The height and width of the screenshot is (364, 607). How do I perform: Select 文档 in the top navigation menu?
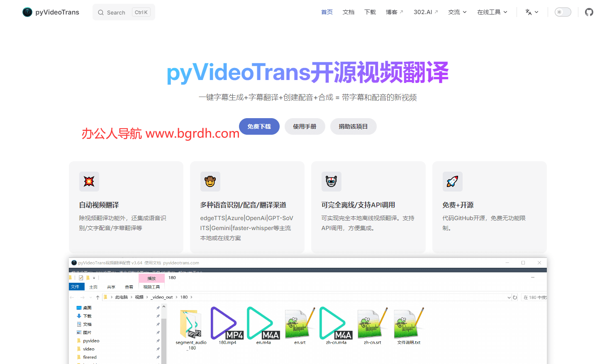click(x=349, y=12)
